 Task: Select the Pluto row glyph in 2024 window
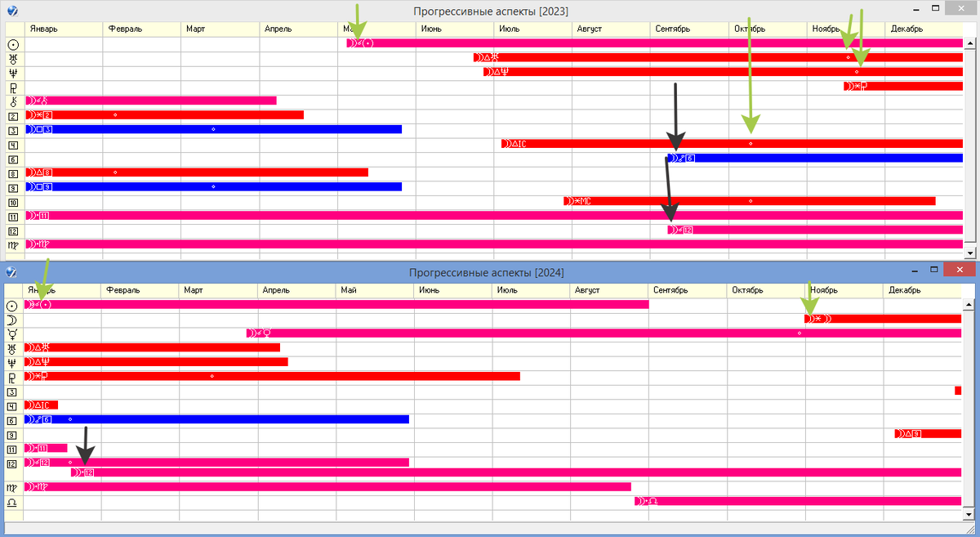coord(12,377)
